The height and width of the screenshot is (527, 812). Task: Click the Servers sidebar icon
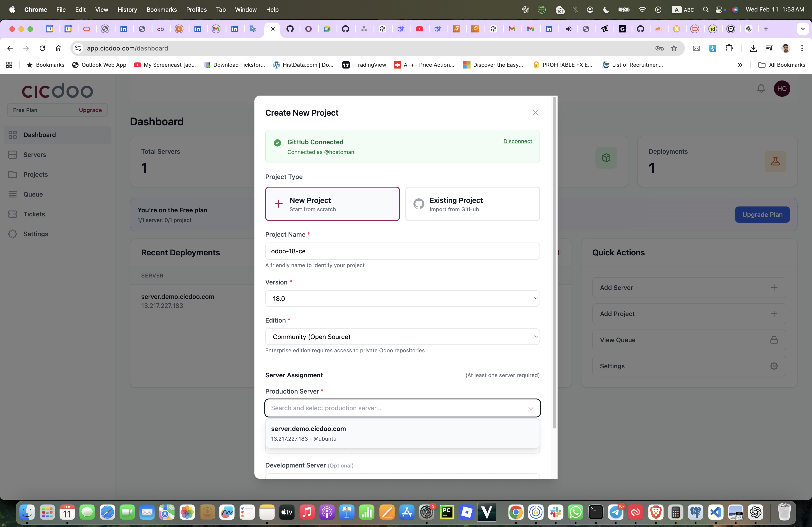[x=13, y=154]
